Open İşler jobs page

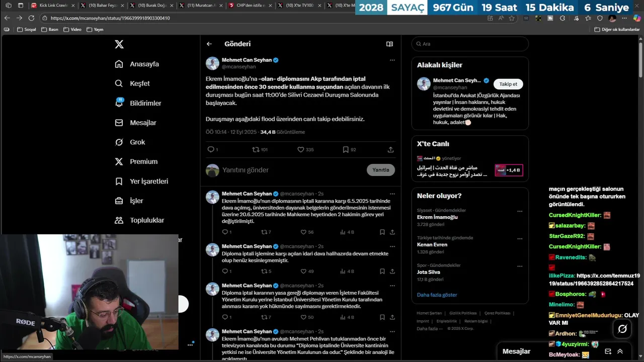point(129,201)
